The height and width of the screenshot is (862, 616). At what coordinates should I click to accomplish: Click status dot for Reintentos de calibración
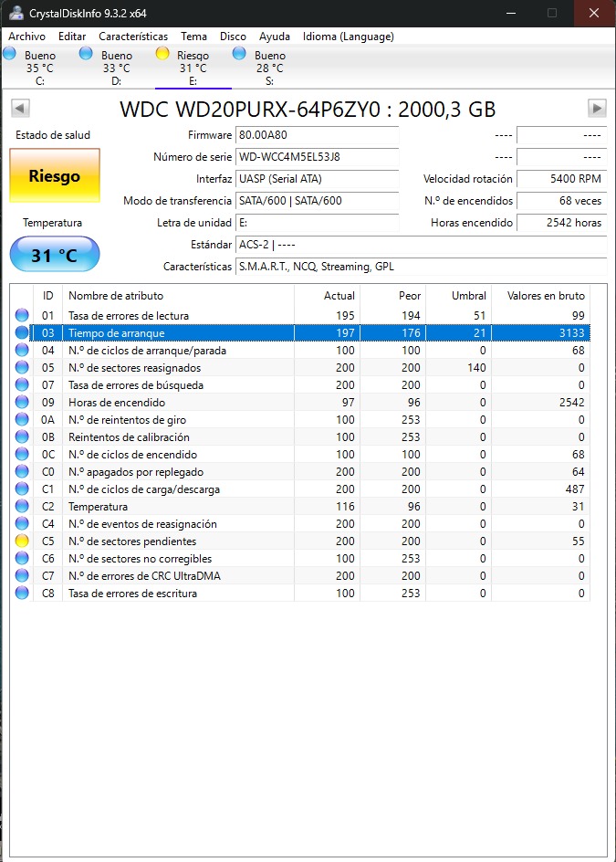[x=22, y=437]
